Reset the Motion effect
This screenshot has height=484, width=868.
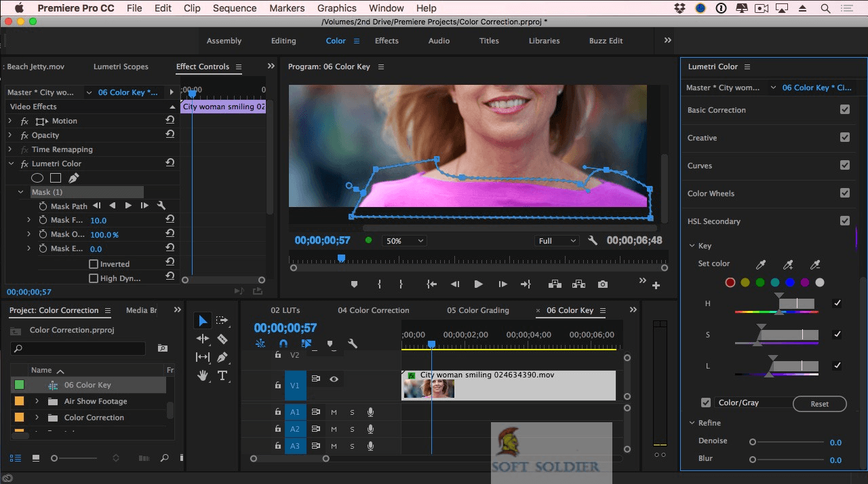[x=170, y=120]
